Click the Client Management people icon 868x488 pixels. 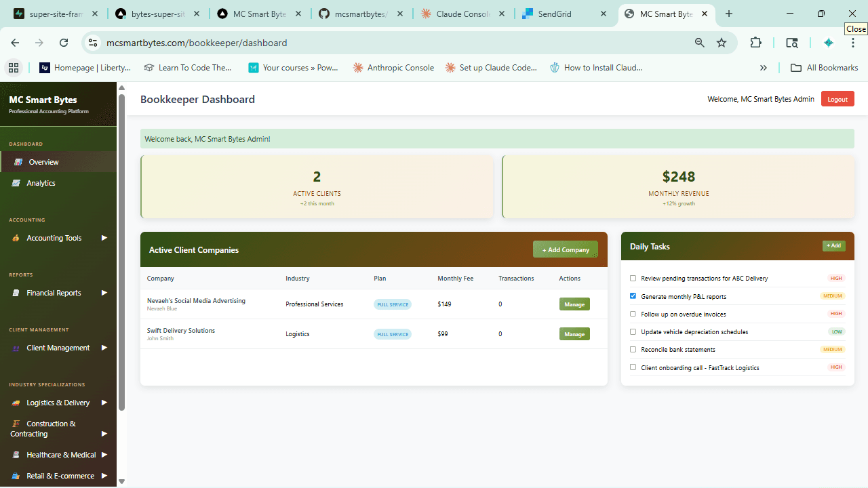tap(16, 348)
